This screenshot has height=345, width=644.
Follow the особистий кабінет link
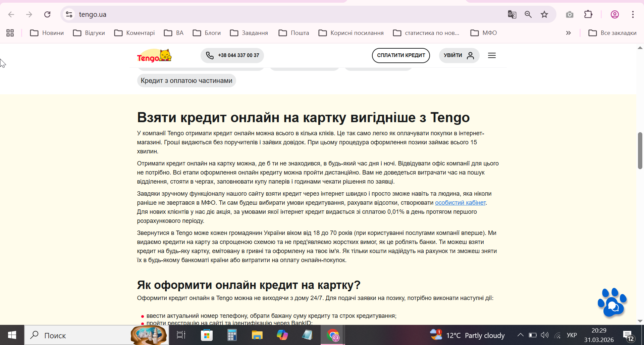click(x=460, y=203)
